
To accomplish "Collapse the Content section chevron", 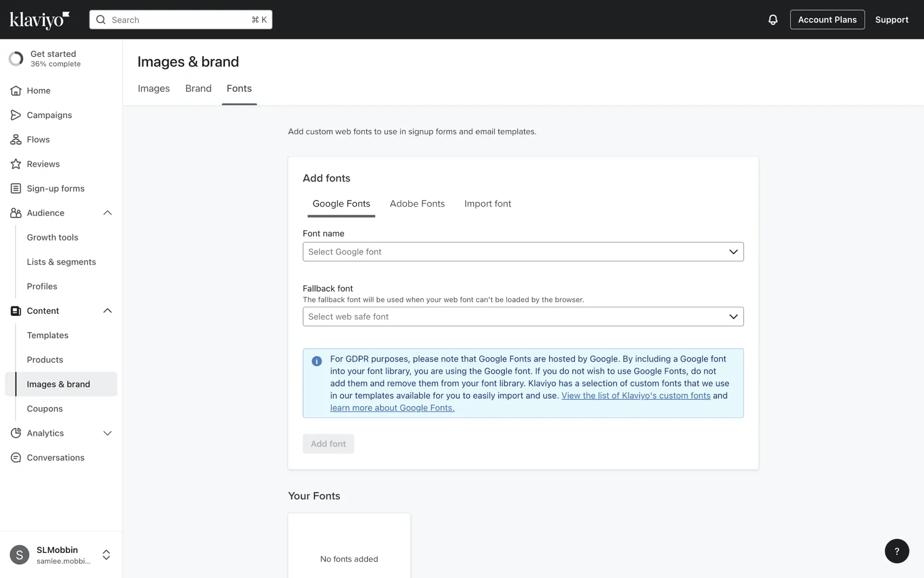I will (107, 311).
